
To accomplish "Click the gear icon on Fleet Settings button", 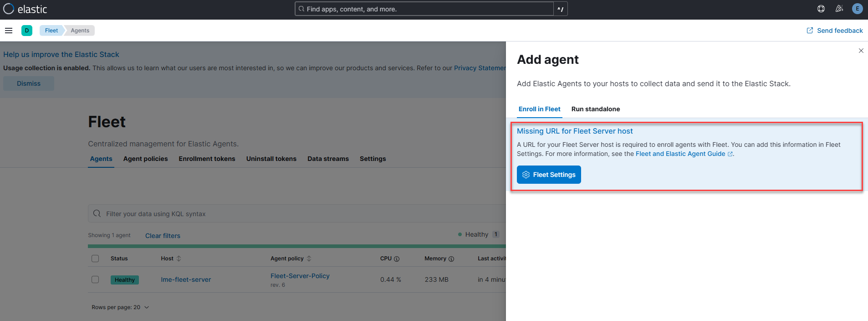I will 526,175.
